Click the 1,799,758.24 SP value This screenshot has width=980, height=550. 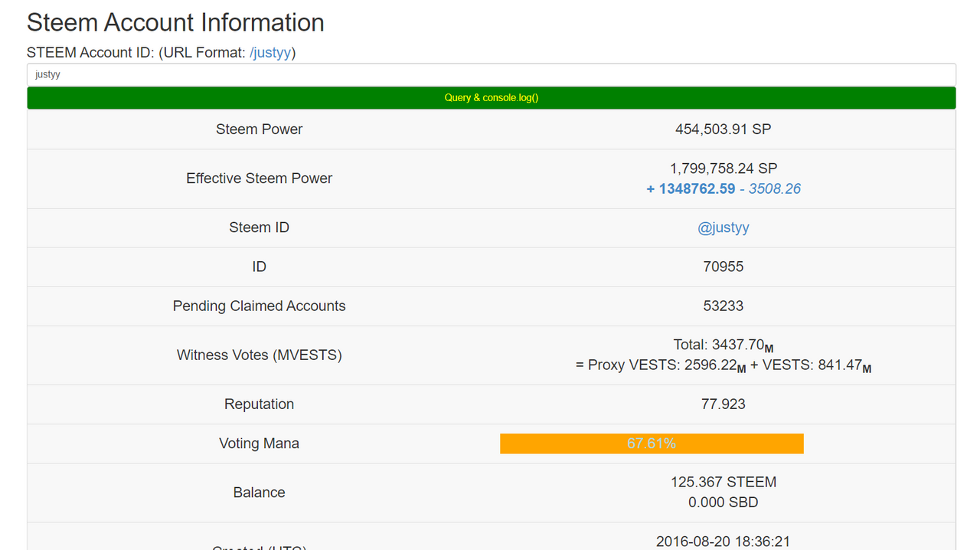[724, 169]
